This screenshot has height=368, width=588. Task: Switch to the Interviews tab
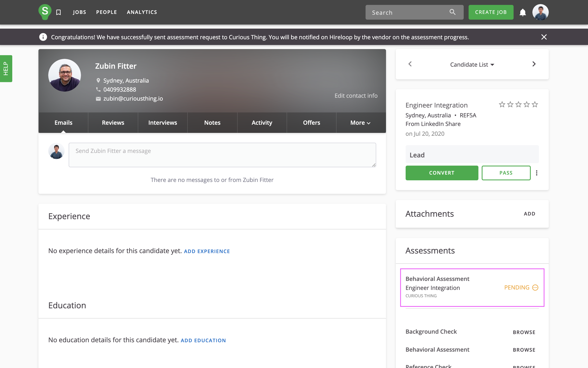(163, 123)
